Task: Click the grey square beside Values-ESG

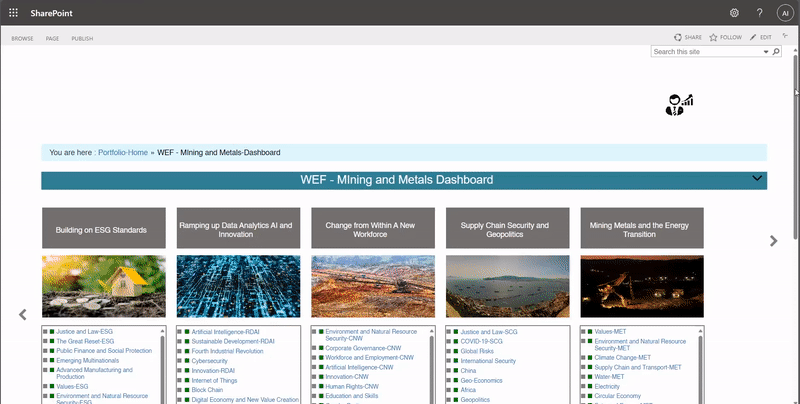Action: click(x=45, y=387)
